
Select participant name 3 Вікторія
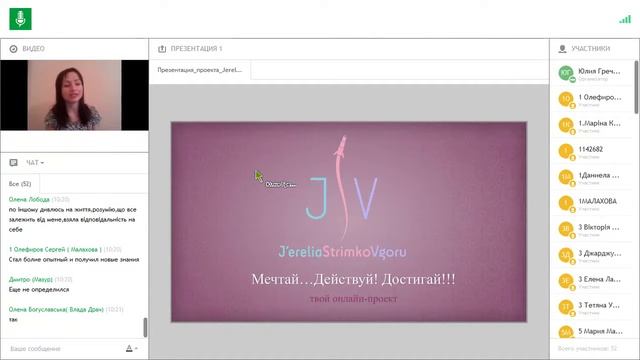click(599, 227)
